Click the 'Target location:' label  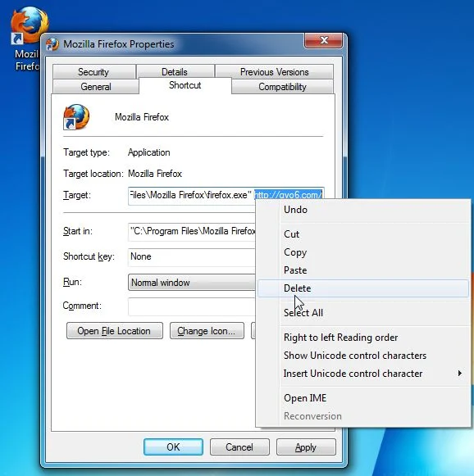[93, 174]
